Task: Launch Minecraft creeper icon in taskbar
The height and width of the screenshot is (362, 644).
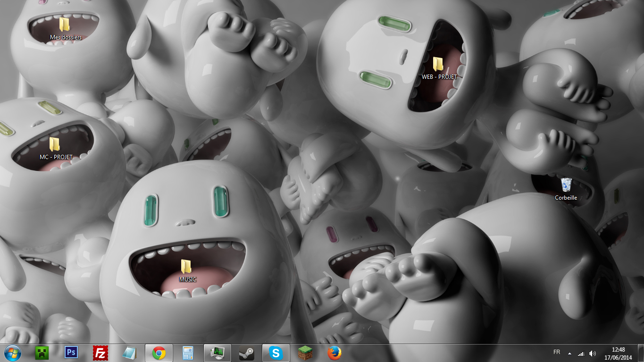Action: (x=42, y=353)
